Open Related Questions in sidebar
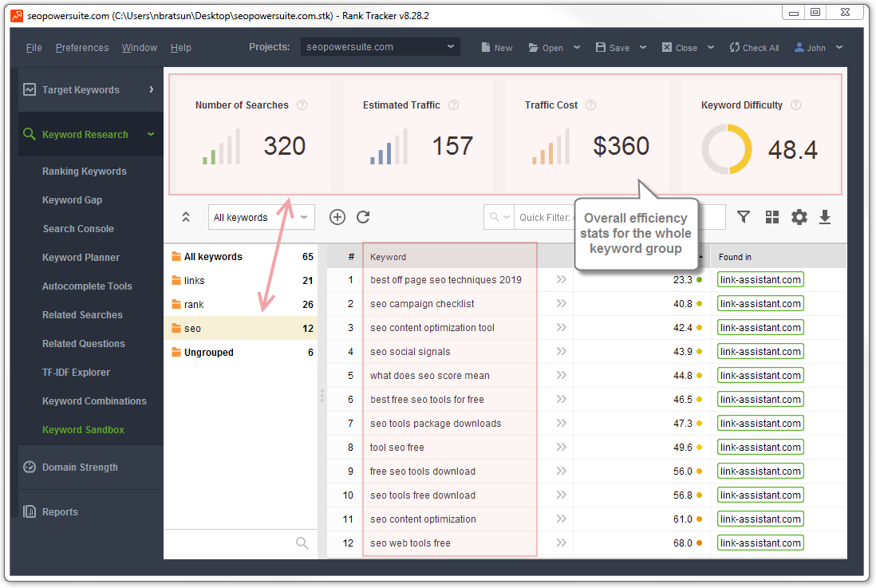Image resolution: width=876 pixels, height=588 pixels. (84, 344)
